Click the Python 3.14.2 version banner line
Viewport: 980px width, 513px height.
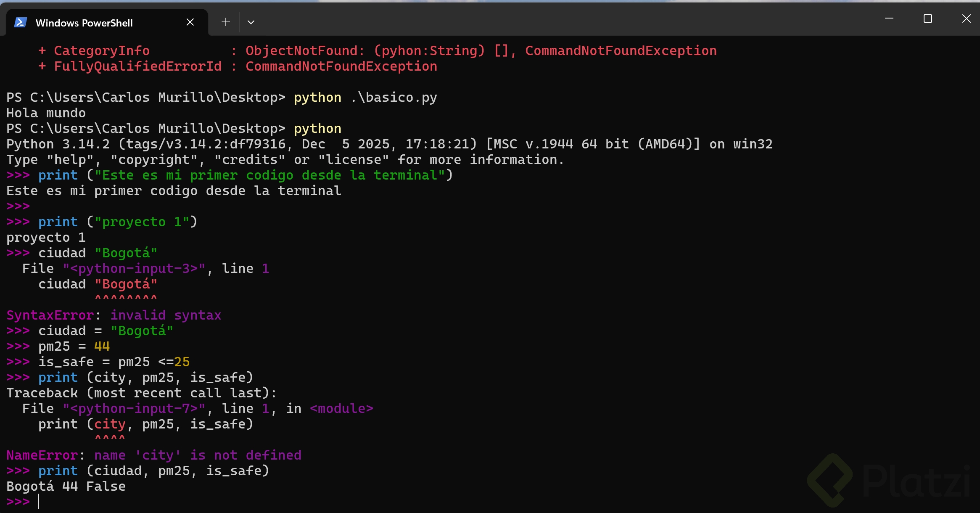(389, 144)
